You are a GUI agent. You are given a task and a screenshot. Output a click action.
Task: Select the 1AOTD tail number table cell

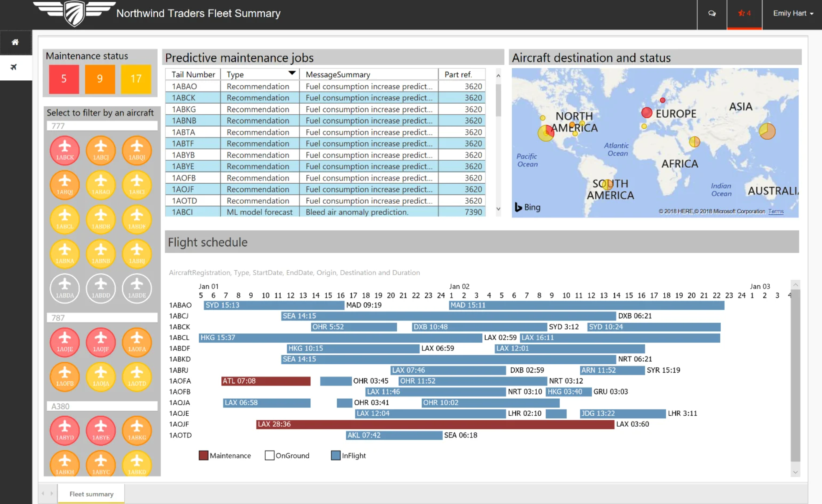pos(193,201)
